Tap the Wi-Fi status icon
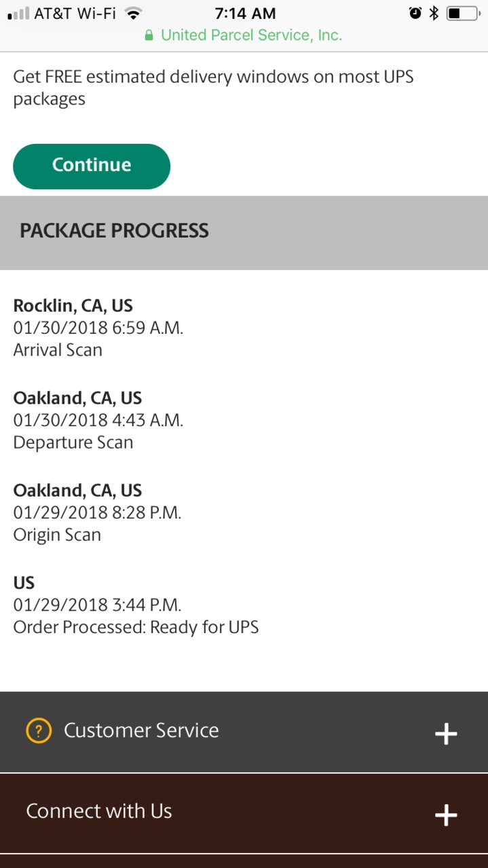The image size is (488, 868). 134,14
